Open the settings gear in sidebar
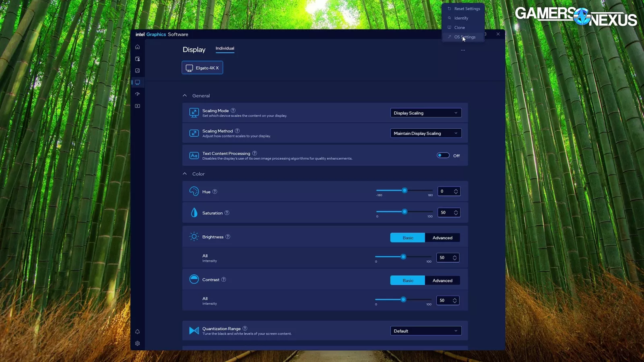Viewport: 644px width, 362px height. point(137,343)
